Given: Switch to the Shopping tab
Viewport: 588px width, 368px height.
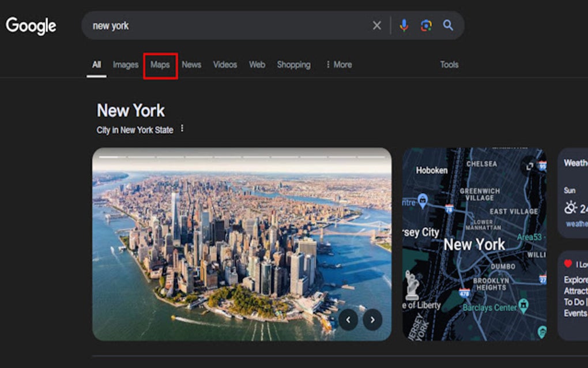Looking at the screenshot, I should (x=293, y=65).
